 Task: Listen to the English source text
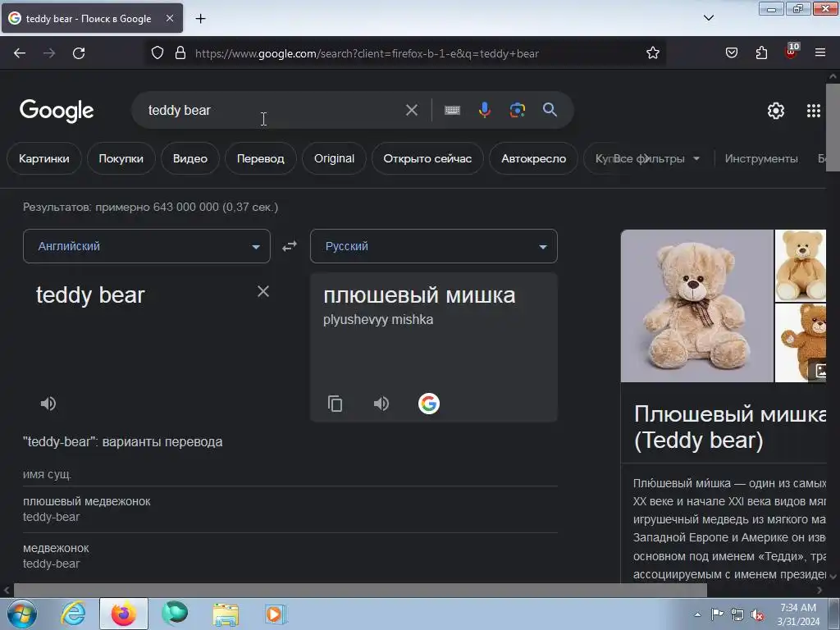(x=48, y=404)
